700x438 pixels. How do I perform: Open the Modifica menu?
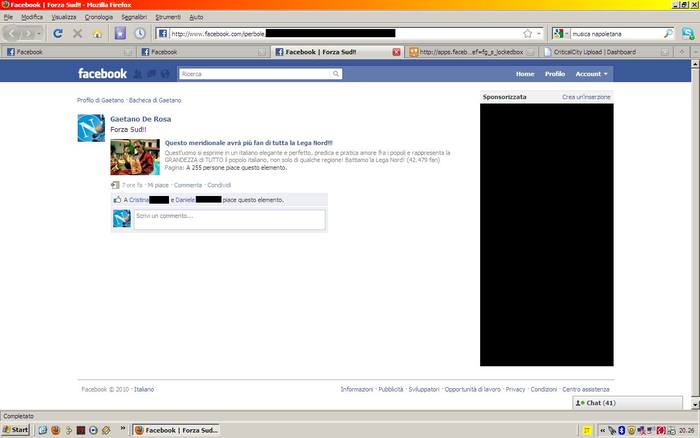coord(32,17)
